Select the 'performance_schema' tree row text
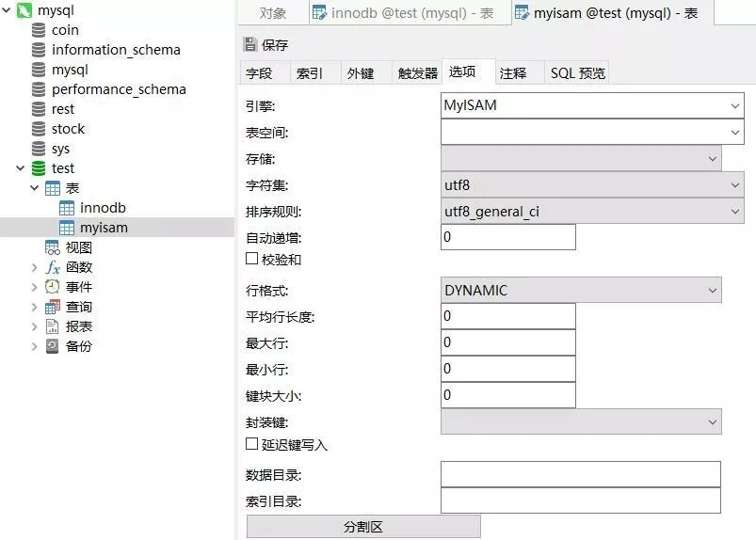The image size is (756, 540). tap(119, 89)
